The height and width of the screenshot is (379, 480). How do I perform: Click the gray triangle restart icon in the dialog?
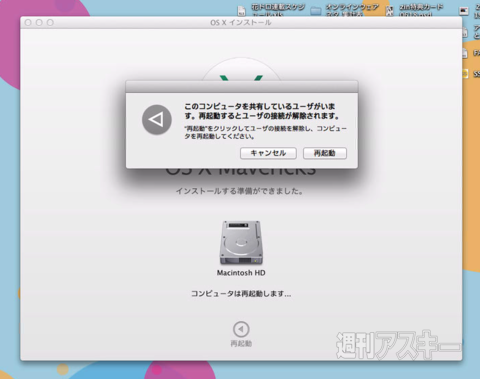(157, 120)
